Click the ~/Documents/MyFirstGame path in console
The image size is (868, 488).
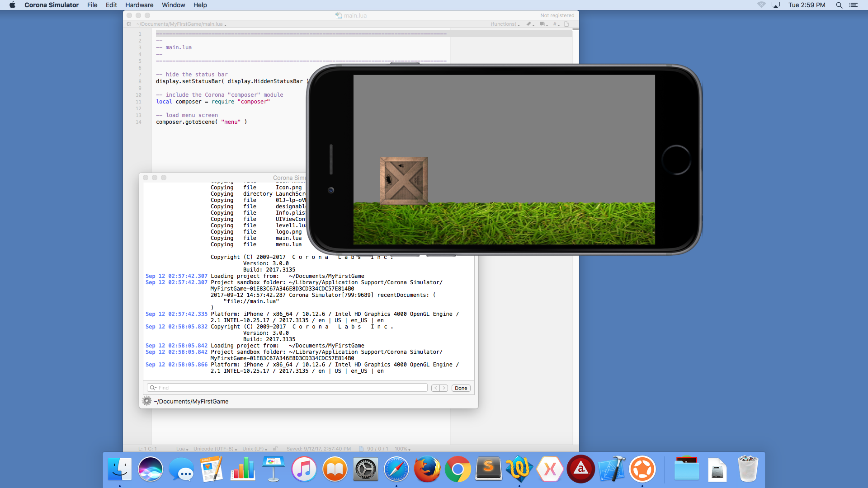(x=191, y=401)
